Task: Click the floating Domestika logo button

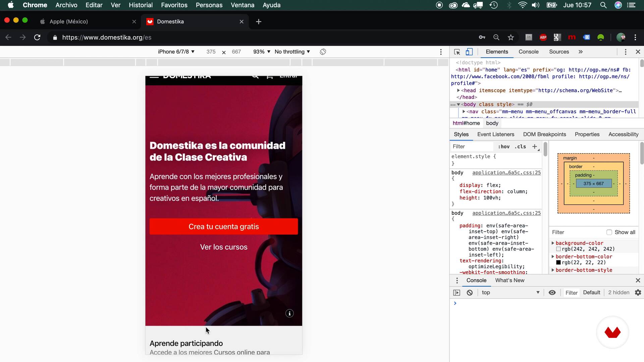Action: pyautogui.click(x=612, y=332)
